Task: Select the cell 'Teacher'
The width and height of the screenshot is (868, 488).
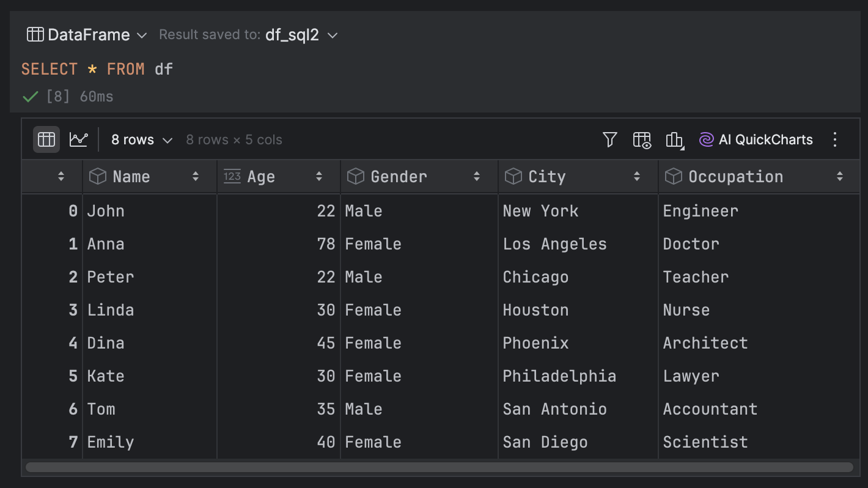Action: 759,277
